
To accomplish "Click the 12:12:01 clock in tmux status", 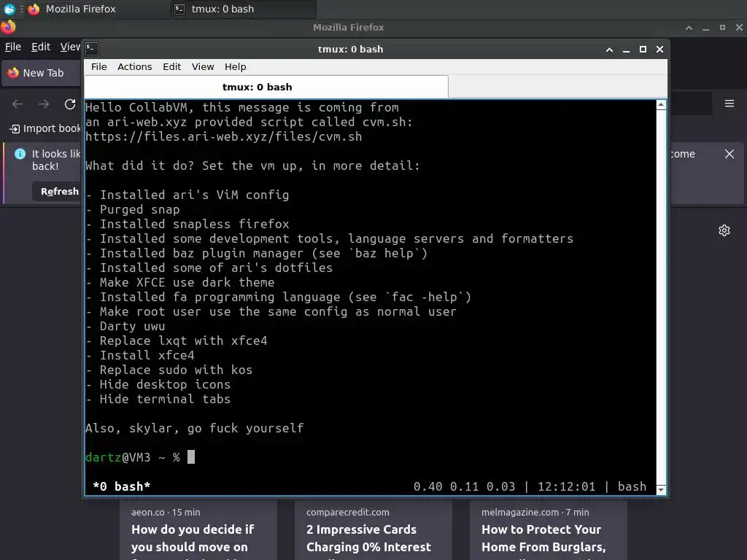I will (x=566, y=486).
